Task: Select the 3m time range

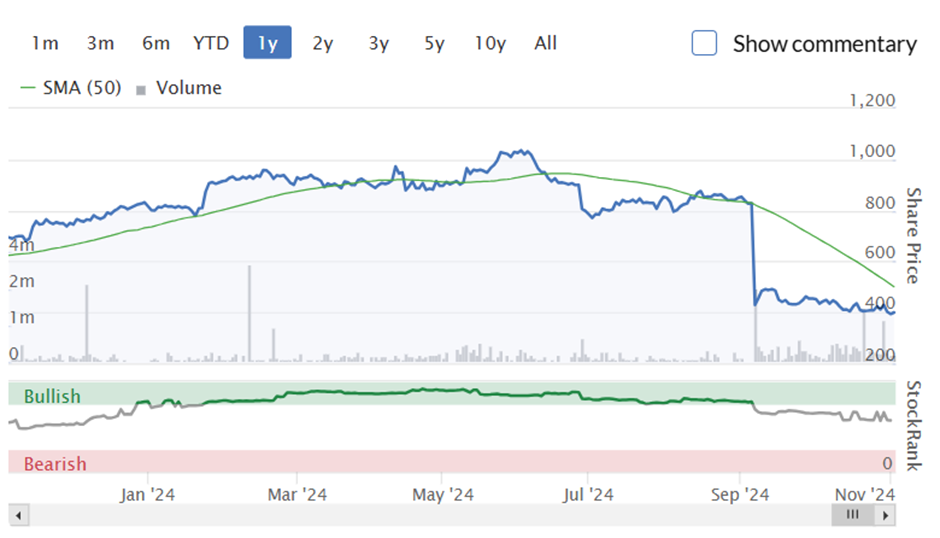Action: pos(100,43)
